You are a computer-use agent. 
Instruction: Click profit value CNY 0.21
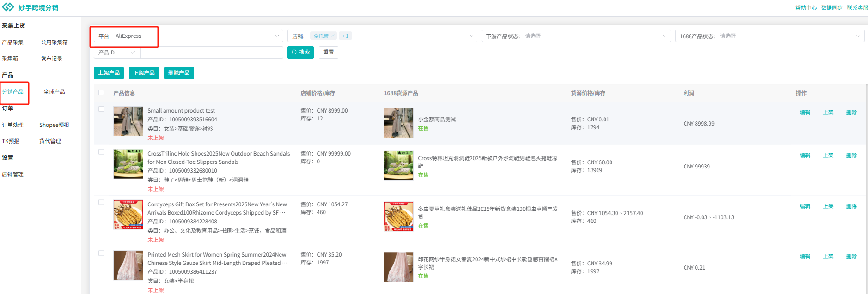point(694,268)
